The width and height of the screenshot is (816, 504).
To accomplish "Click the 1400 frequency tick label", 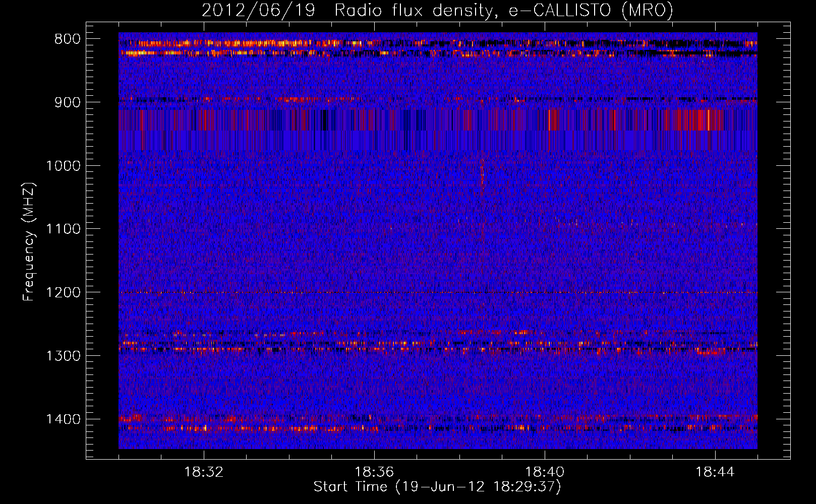I will tap(63, 419).
